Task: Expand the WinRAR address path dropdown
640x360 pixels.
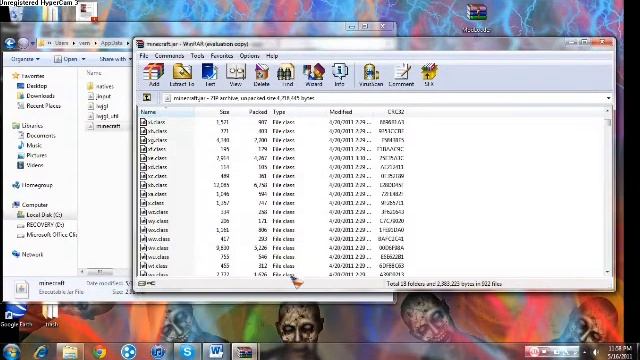Action: (608, 98)
